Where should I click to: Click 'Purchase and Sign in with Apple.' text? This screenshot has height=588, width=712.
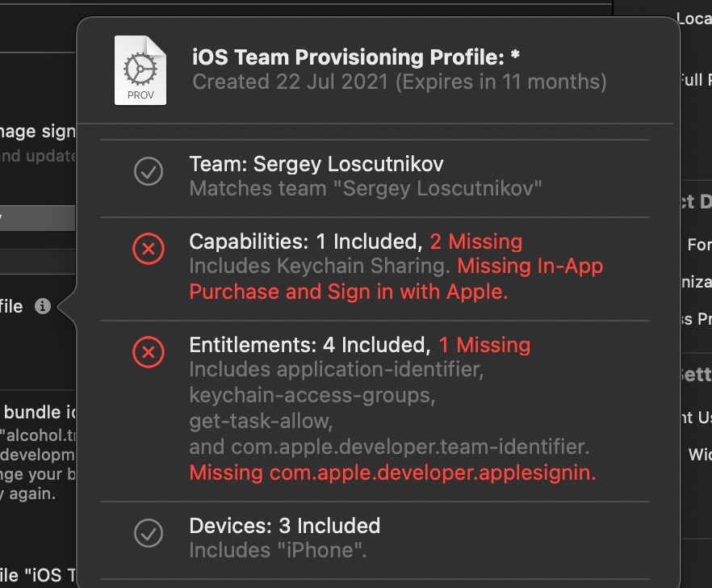coord(348,292)
